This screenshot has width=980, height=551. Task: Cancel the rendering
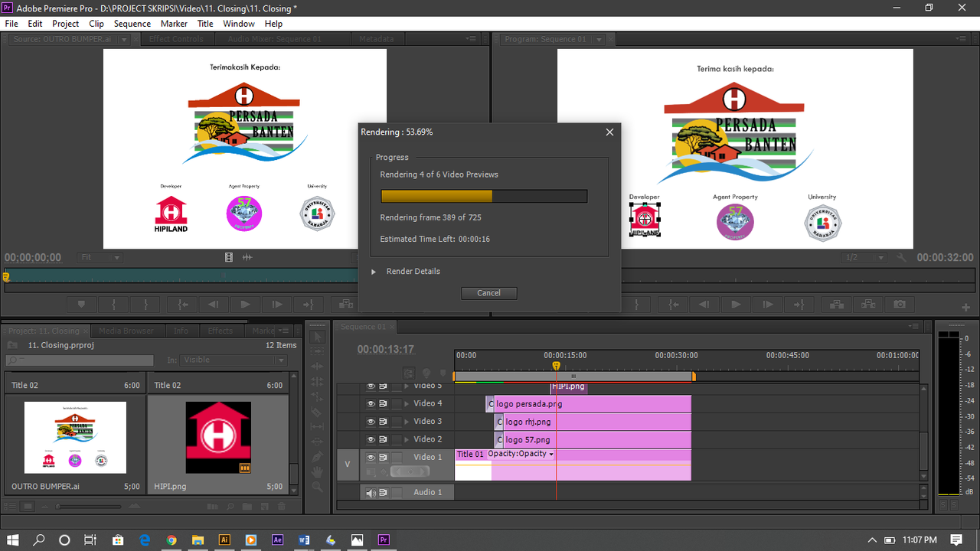point(488,293)
